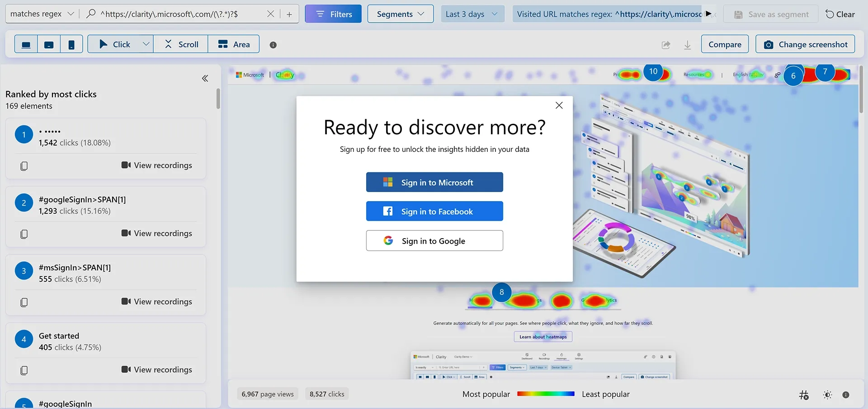The image size is (868, 409).
Task: Open the Segments dropdown
Action: pyautogui.click(x=400, y=14)
